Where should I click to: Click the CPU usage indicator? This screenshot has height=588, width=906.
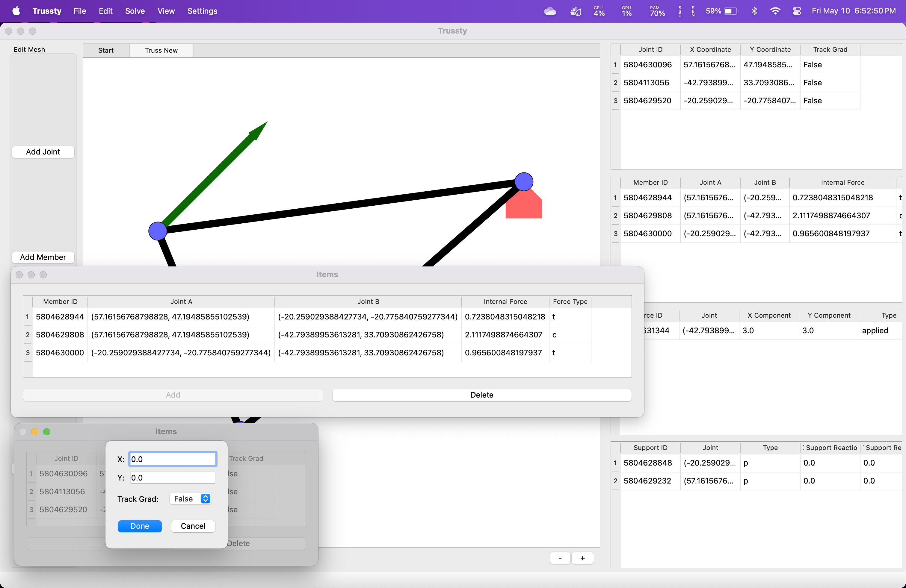point(599,11)
